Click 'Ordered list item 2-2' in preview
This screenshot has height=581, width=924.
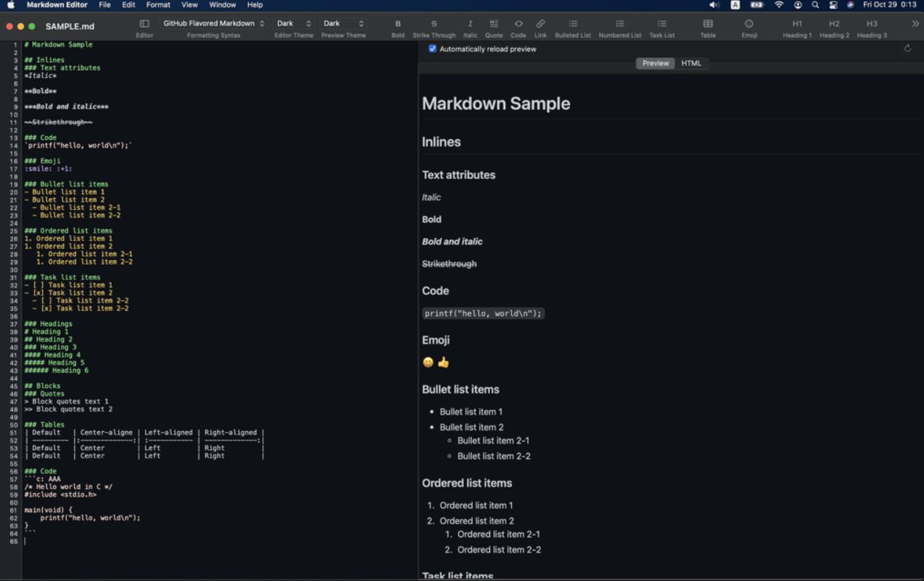499,550
